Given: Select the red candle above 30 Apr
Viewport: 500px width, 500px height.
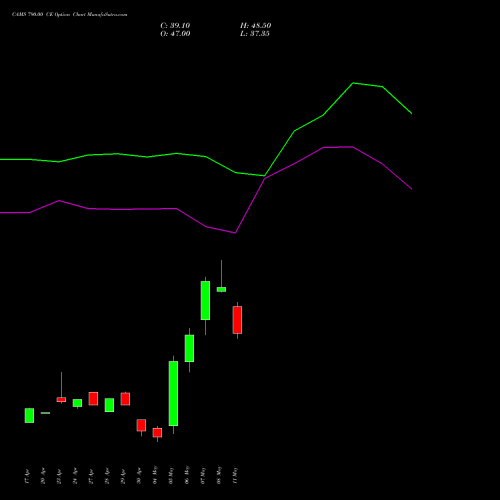Looking at the screenshot, I should tap(141, 425).
